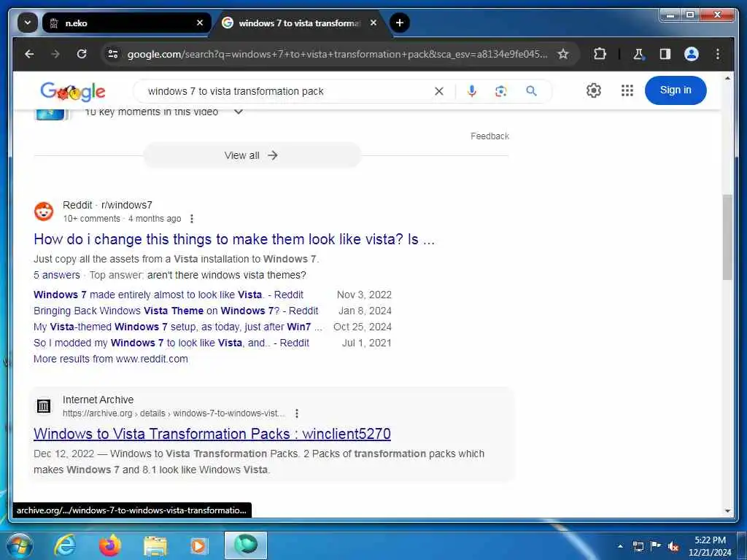The image size is (747, 560).
Task: Start a voice search with microphone
Action: tap(472, 91)
